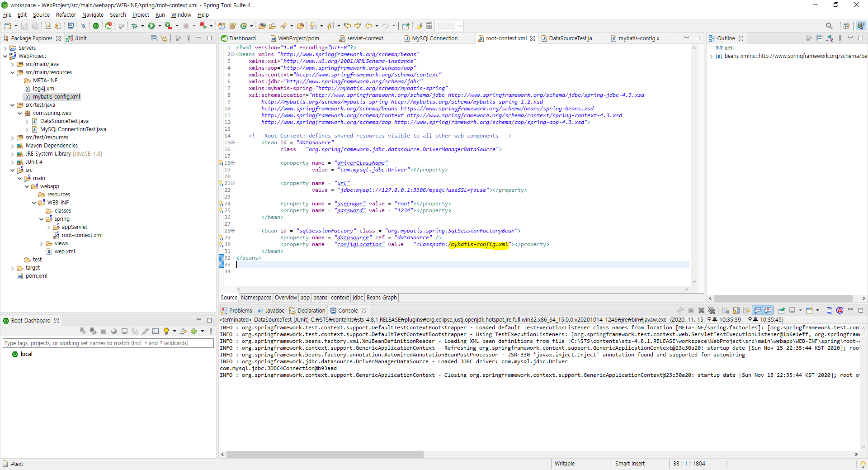The height and width of the screenshot is (470, 868).
Task: Expand beans element in Outline panel
Action: click(712, 57)
